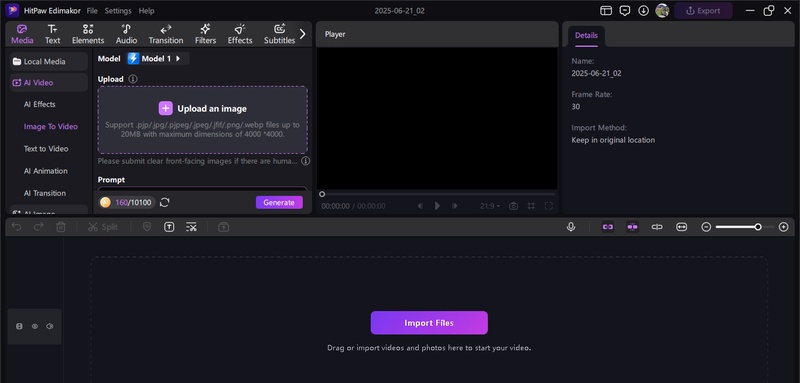This screenshot has height=383, width=800.
Task: Click Upload an image area
Action: tap(203, 120)
